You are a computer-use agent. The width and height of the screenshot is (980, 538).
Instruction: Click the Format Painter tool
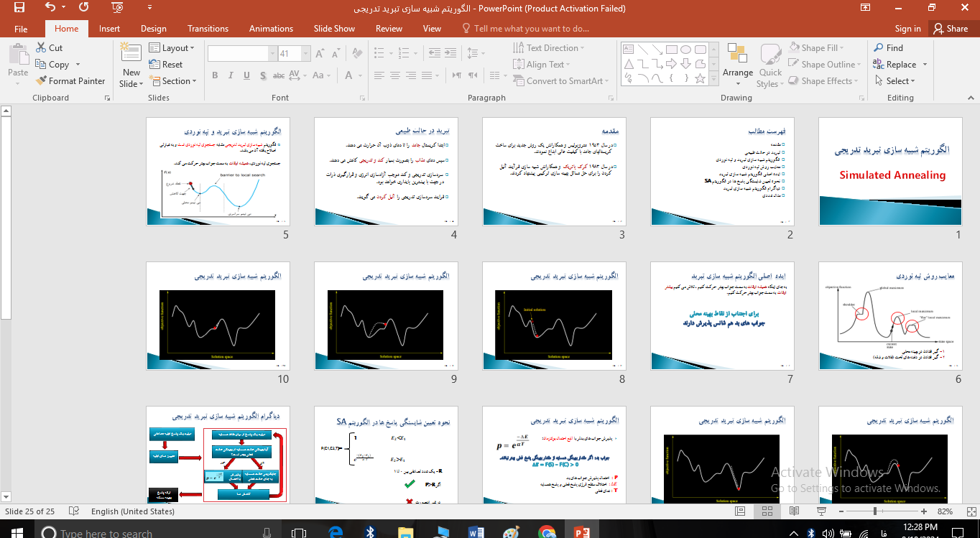pyautogui.click(x=70, y=81)
